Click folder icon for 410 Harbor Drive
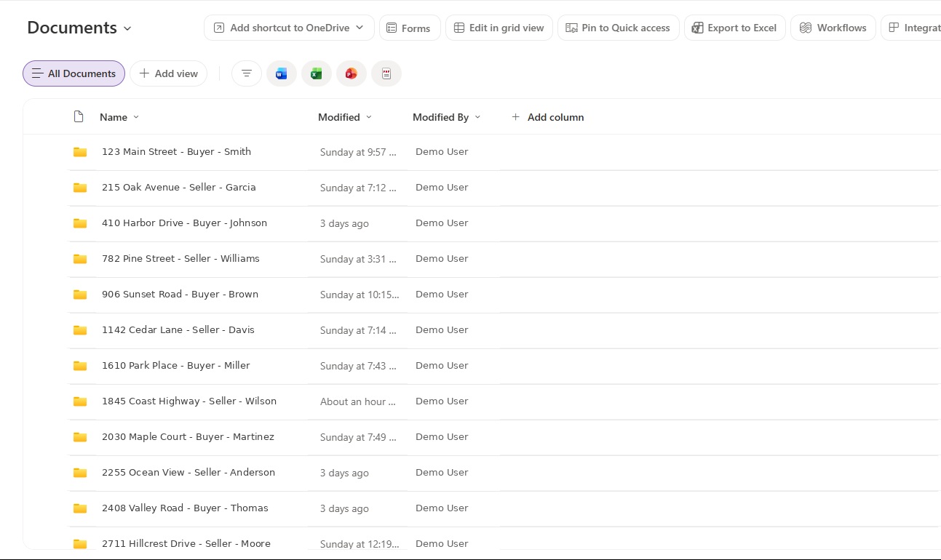 click(80, 223)
